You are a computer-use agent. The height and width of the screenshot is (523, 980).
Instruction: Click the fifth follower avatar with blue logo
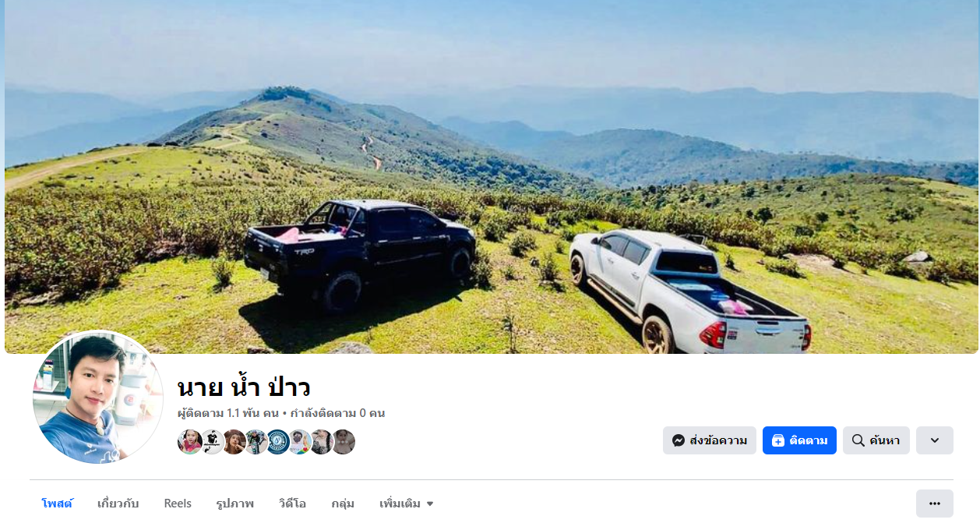pos(277,442)
